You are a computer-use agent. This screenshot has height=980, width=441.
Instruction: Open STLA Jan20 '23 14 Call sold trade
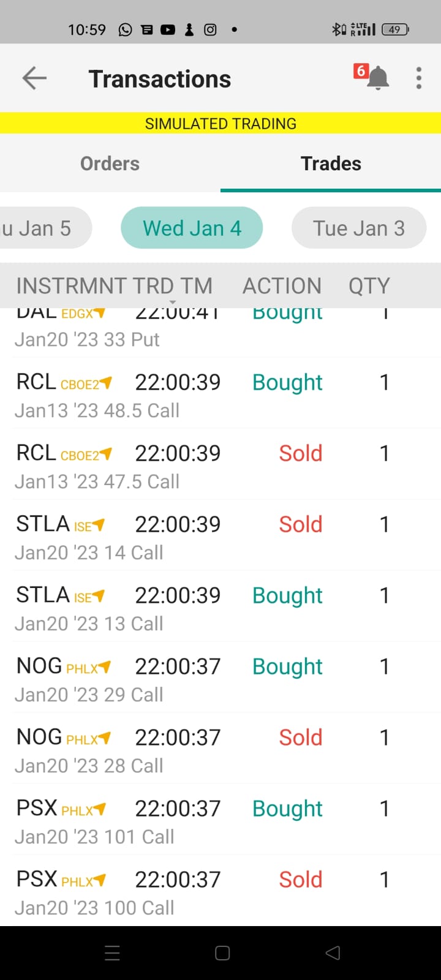pyautogui.click(x=221, y=536)
